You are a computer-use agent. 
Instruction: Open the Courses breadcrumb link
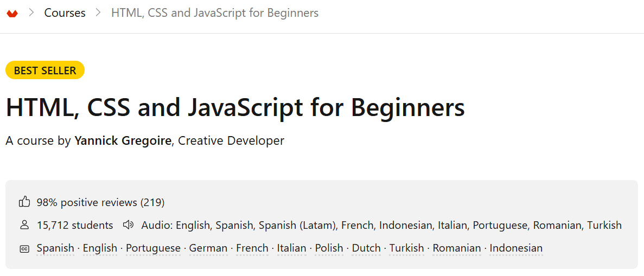click(65, 13)
